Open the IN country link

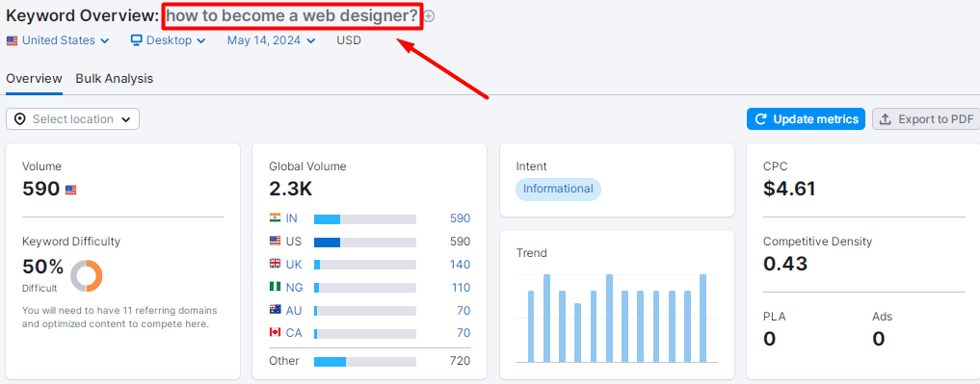(291, 218)
